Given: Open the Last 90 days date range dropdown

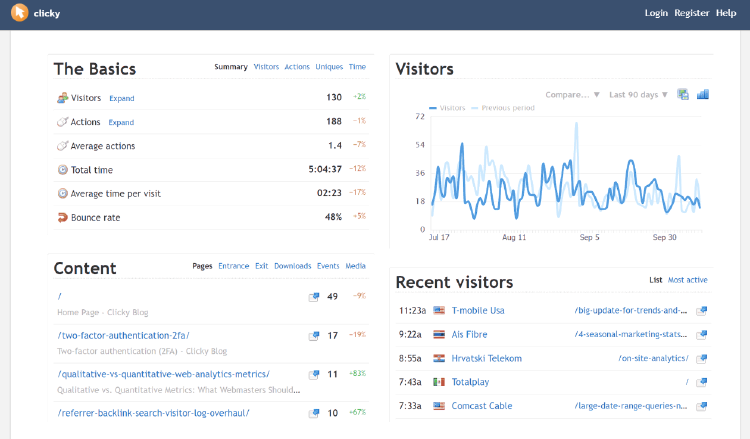Looking at the screenshot, I should (638, 95).
